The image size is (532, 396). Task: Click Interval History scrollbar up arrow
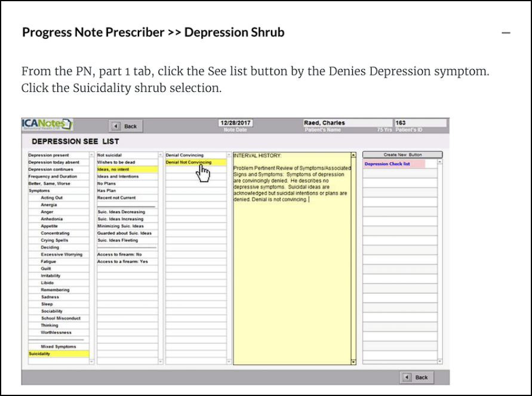click(353, 155)
